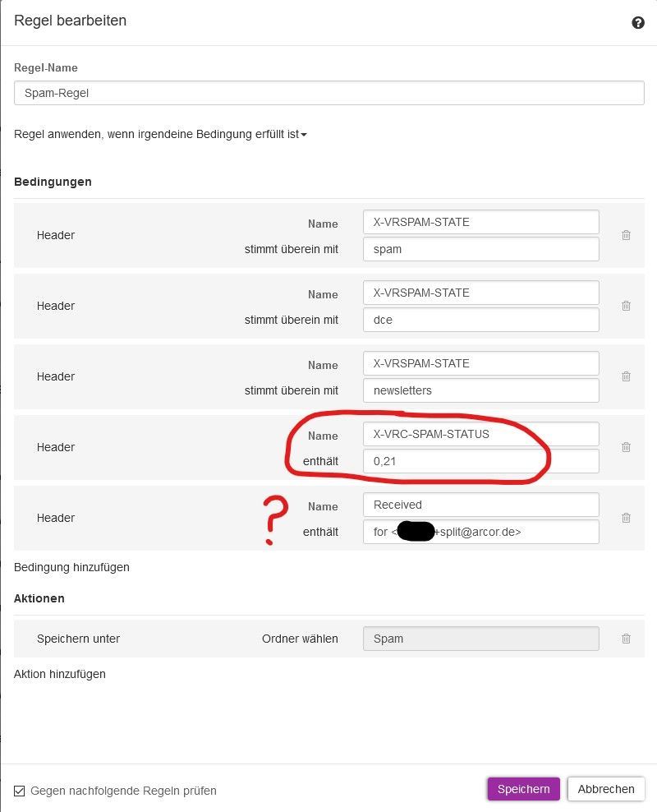Click the 'Received' header name field
The width and height of the screenshot is (657, 812).
pyautogui.click(x=480, y=505)
